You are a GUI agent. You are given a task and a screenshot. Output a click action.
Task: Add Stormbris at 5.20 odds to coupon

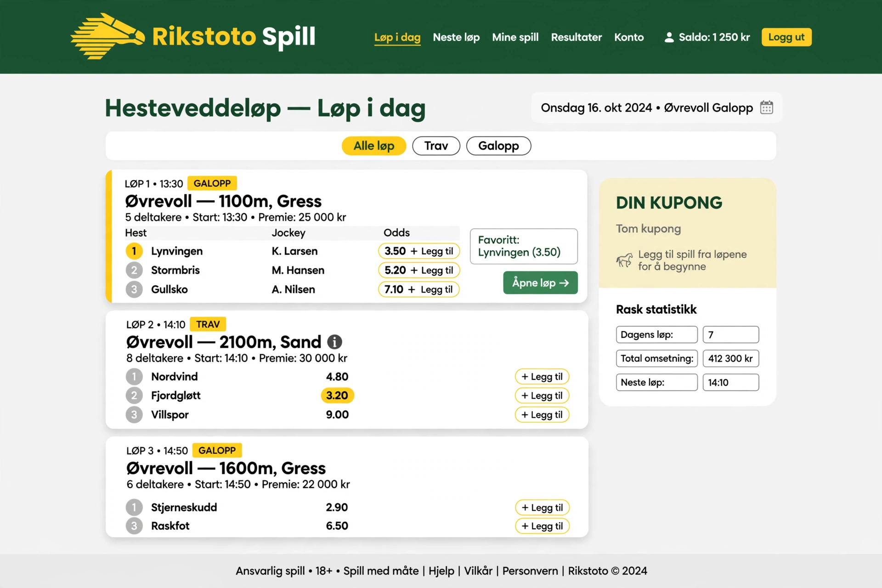pos(419,270)
